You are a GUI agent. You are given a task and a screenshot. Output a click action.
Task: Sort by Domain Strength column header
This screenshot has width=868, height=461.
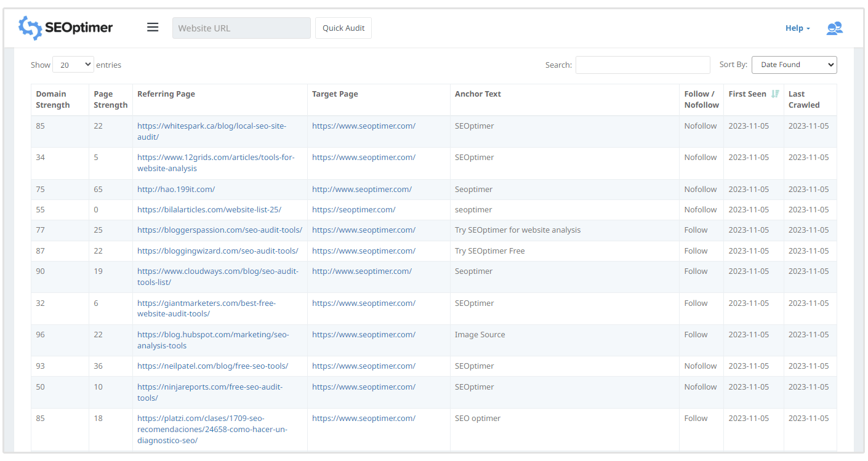(x=53, y=100)
